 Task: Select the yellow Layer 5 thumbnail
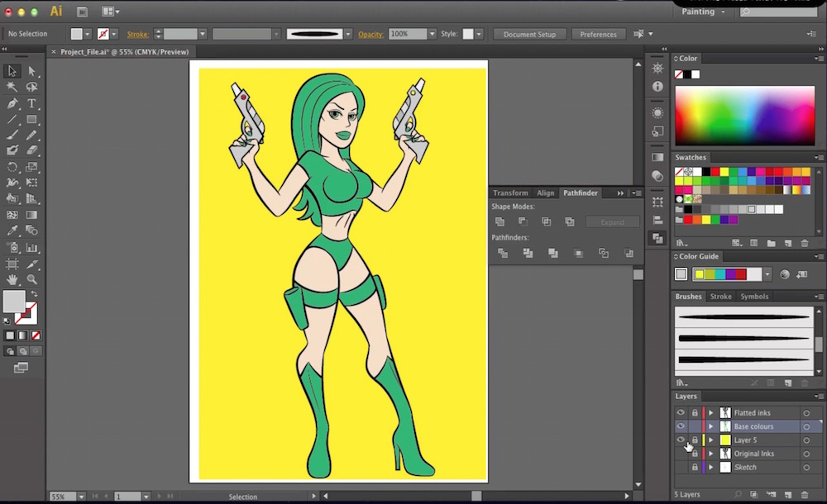tap(725, 440)
